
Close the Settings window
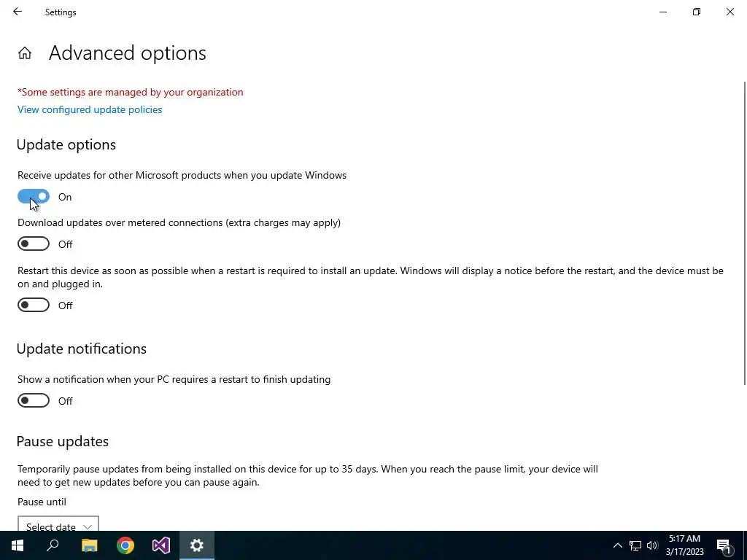(x=729, y=12)
